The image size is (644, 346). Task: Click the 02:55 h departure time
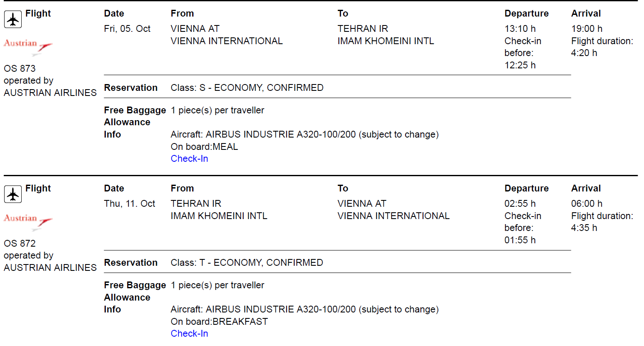(x=520, y=203)
